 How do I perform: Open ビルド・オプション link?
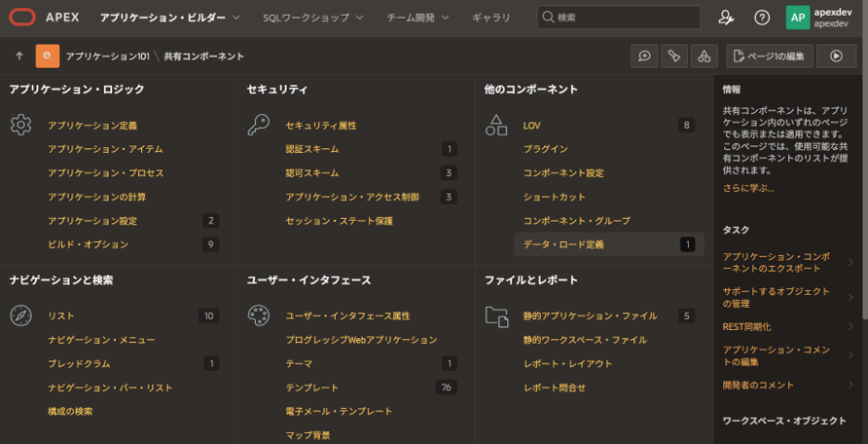click(88, 244)
